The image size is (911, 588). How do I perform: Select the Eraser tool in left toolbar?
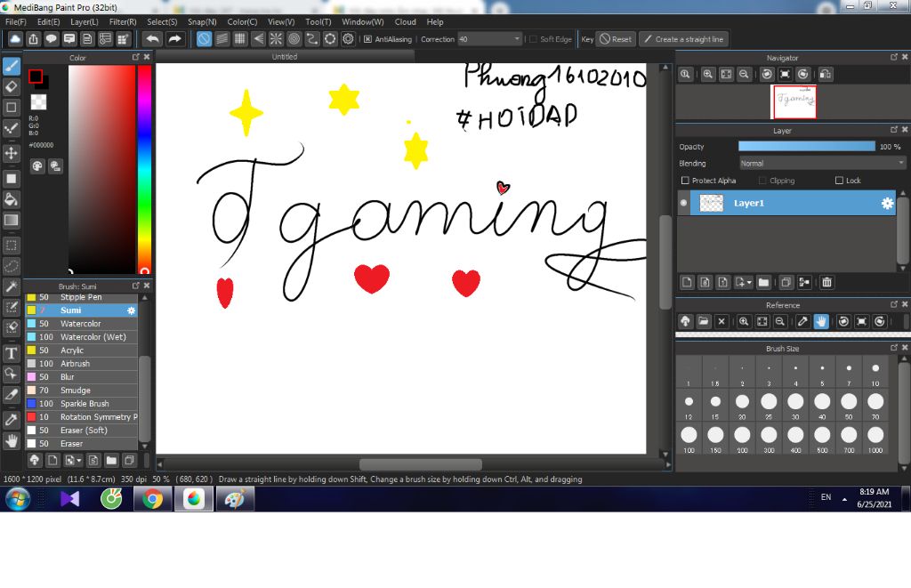point(12,86)
